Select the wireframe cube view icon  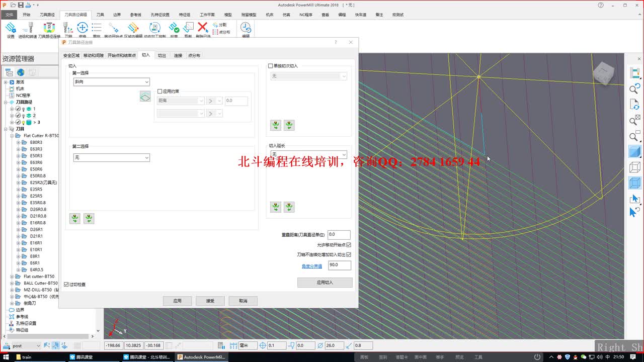coord(634,167)
